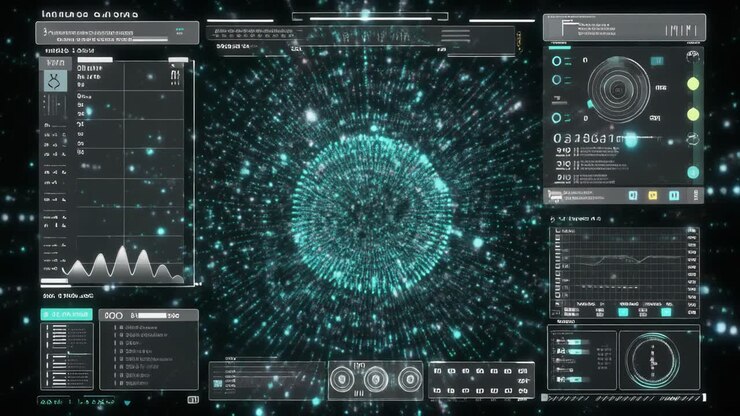Screen dimensions: 740x416
Task: Click first green text tab at bottom-left corner
Action: coord(53,402)
